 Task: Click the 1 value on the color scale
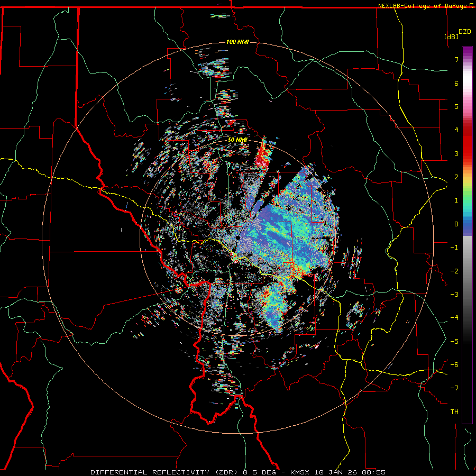point(456,200)
